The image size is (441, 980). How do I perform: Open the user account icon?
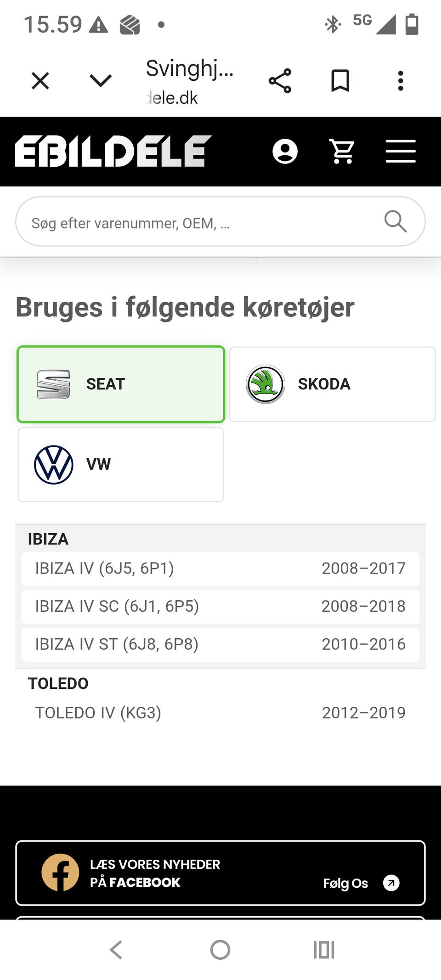pyautogui.click(x=285, y=152)
